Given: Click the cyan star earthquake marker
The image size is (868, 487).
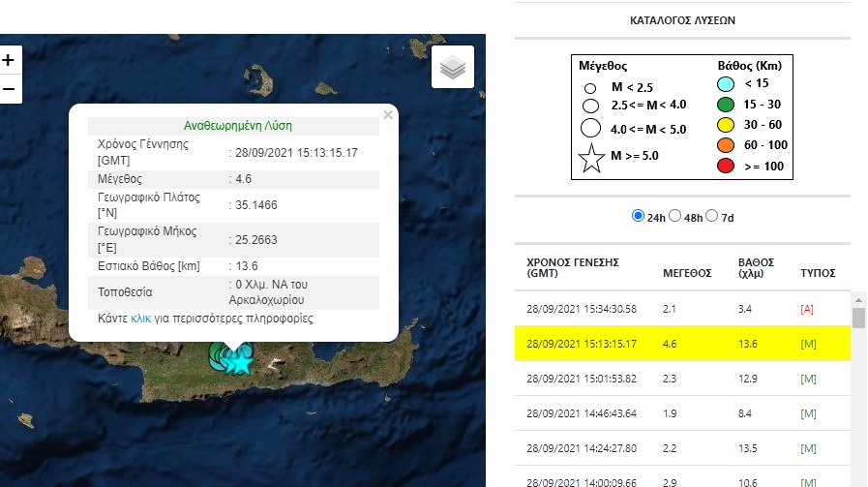Looking at the screenshot, I should click(240, 363).
